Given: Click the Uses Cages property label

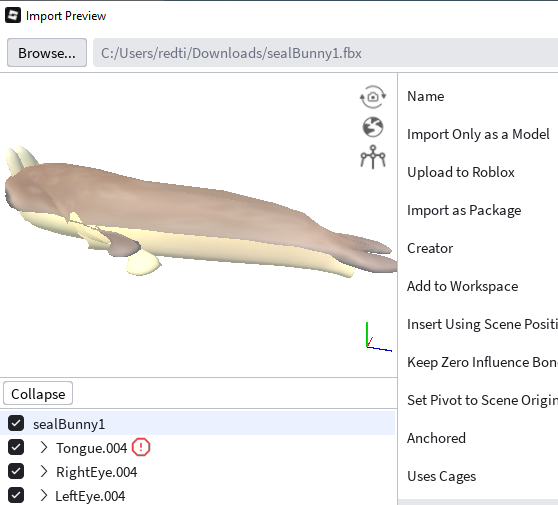Looking at the screenshot, I should [x=442, y=476].
